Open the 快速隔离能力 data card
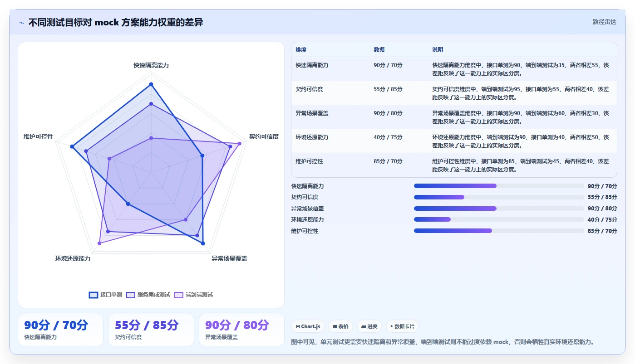The height and width of the screenshot is (364, 635). pos(60,330)
